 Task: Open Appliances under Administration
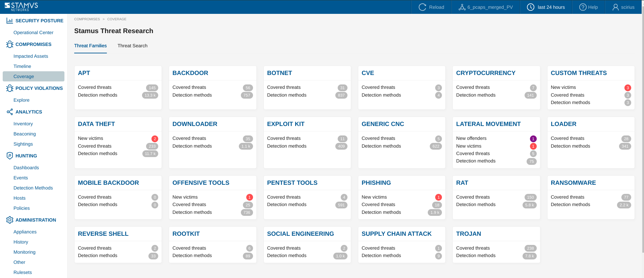[25, 232]
